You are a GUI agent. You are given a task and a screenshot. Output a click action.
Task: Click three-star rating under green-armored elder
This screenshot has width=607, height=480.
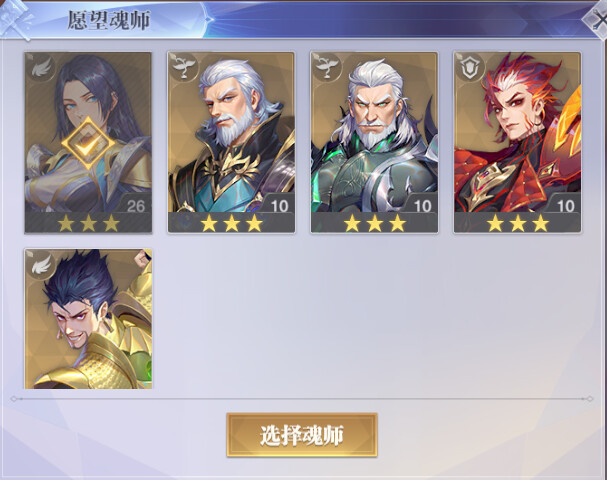coord(374,223)
